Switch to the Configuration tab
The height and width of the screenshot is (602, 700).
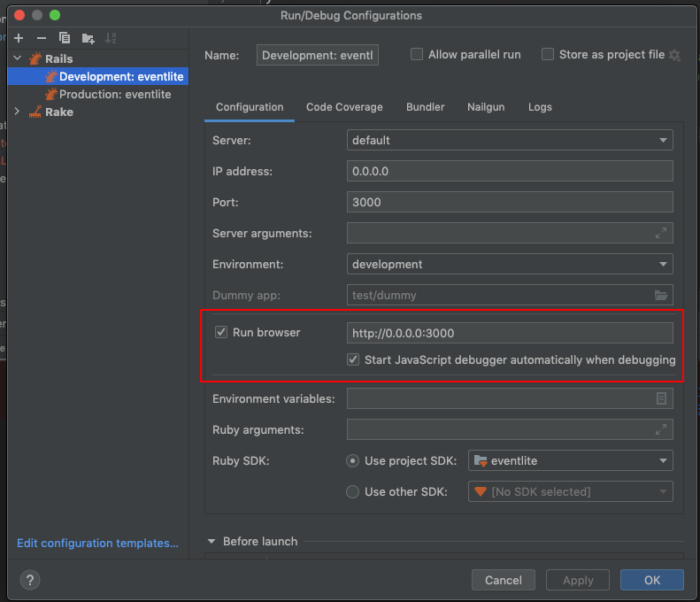pos(250,107)
